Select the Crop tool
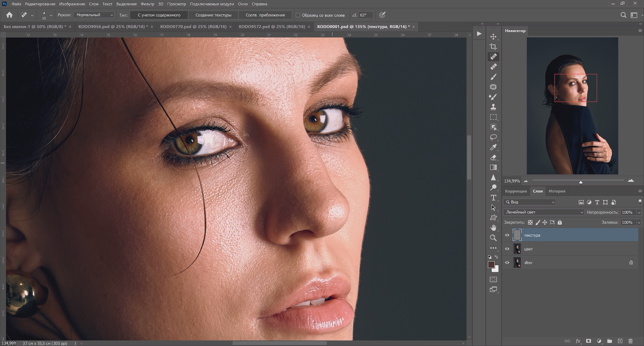Image resolution: width=644 pixels, height=346 pixels. 493,47
